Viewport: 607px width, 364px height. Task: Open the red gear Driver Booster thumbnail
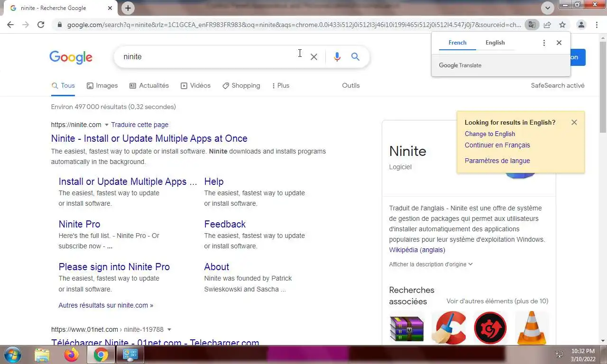click(x=490, y=328)
